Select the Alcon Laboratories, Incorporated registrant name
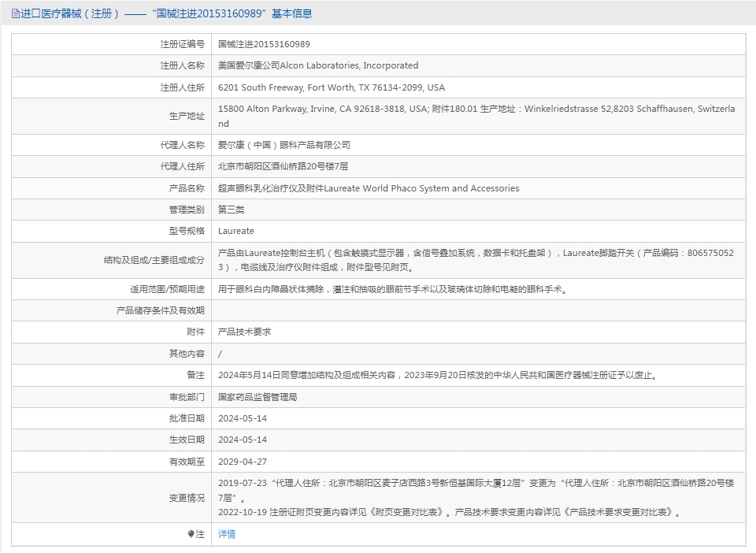The image size is (756, 553). point(318,65)
